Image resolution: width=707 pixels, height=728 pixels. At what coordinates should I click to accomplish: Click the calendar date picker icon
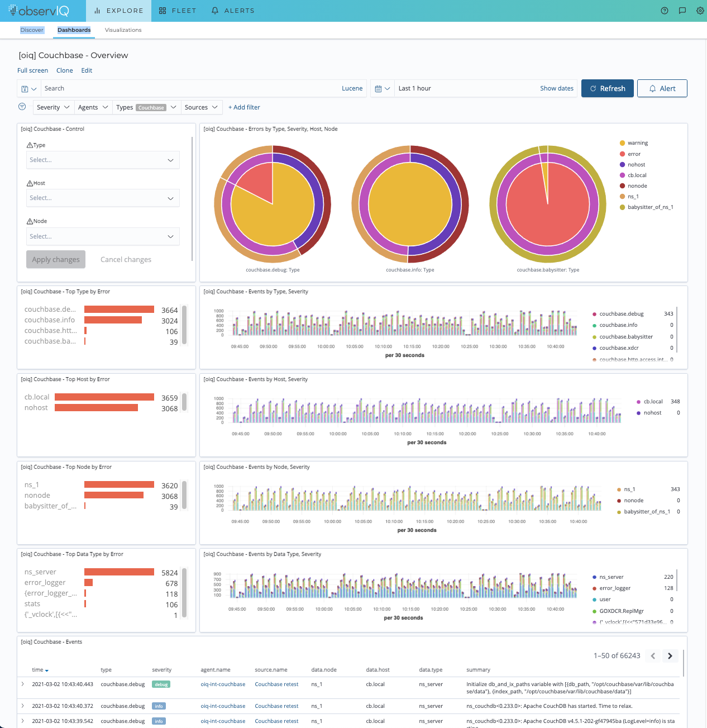coord(378,89)
